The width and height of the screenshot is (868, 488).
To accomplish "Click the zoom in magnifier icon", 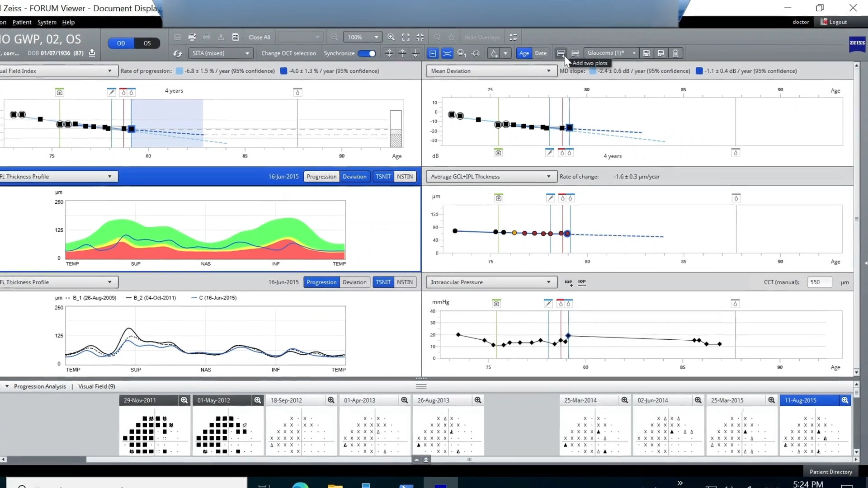I will click(x=391, y=37).
